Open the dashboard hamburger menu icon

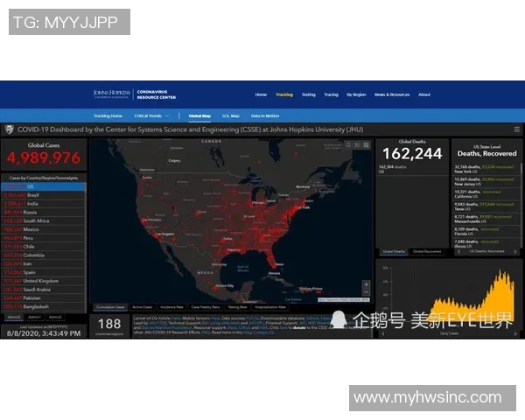coord(516,129)
